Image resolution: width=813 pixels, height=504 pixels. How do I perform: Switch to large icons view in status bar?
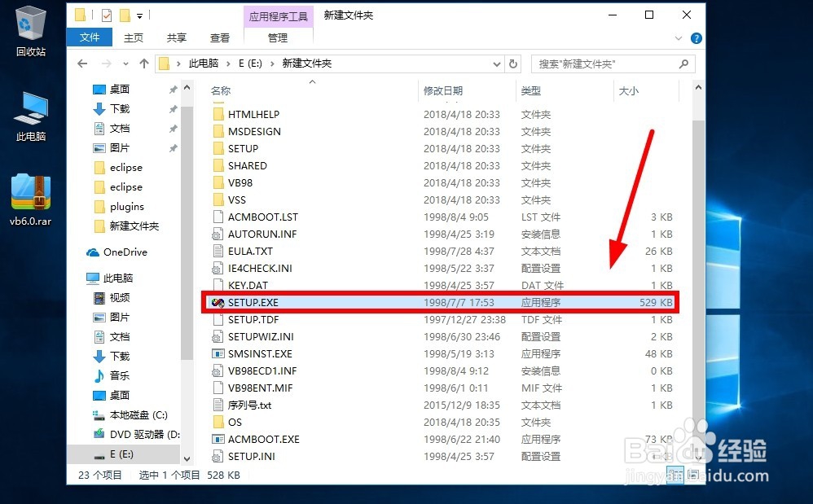coord(692,475)
